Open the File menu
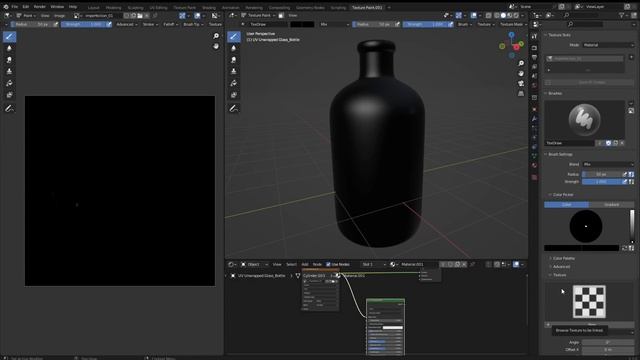Screen dimensions: 640x360 click(15, 7)
